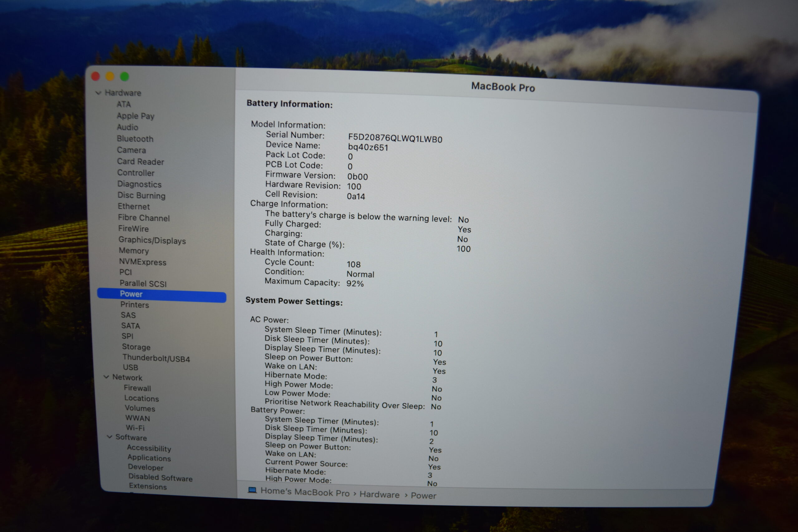Collapse the Software section chevron
This screenshot has width=798, height=532.
click(x=110, y=437)
